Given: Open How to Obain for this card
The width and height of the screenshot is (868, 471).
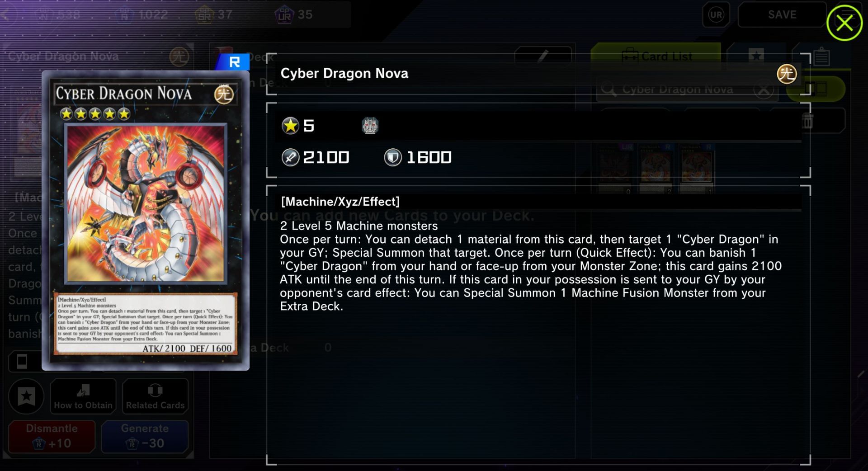Looking at the screenshot, I should click(x=83, y=396).
